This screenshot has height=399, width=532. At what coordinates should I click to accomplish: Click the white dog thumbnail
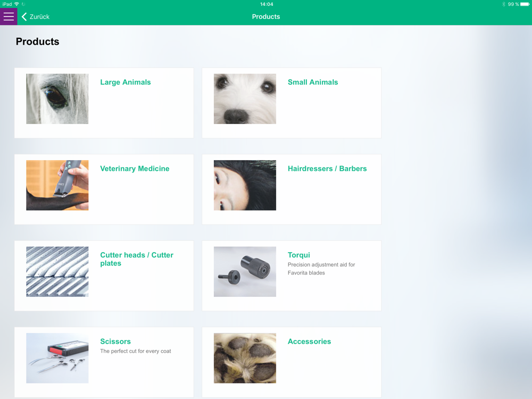245,99
